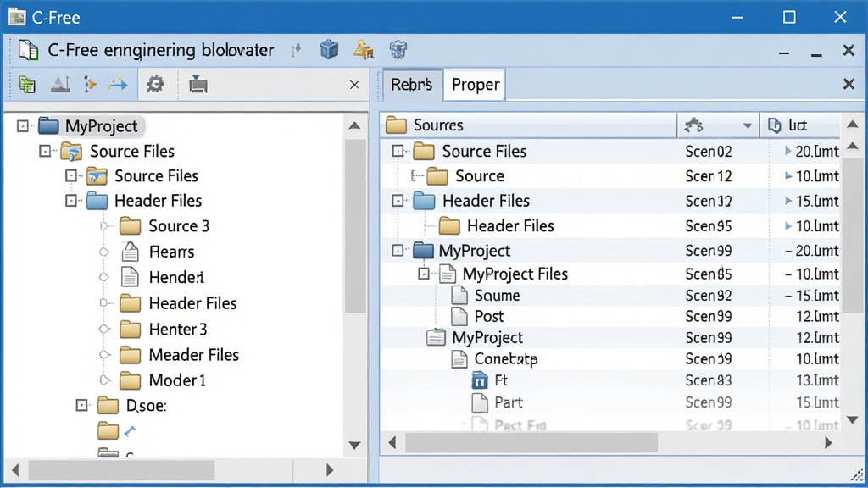
Task: Click 13.Lmt value in Ft row
Action: pyautogui.click(x=818, y=380)
